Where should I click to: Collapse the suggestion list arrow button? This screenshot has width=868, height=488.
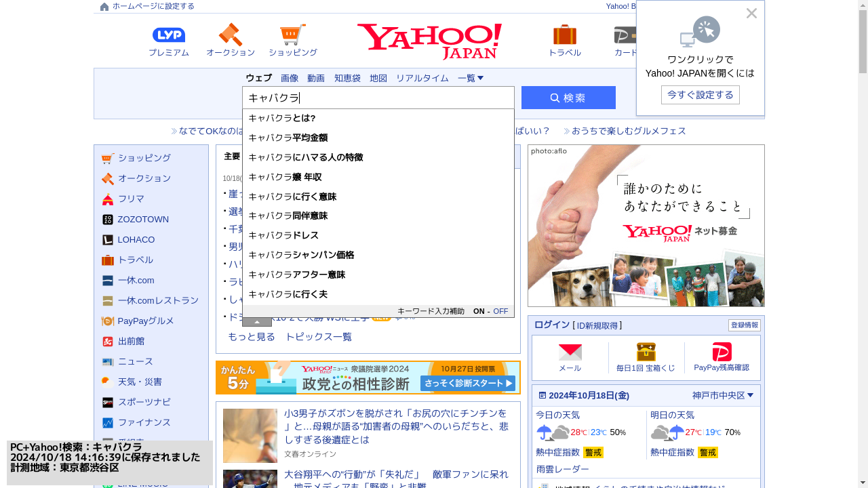tap(257, 322)
